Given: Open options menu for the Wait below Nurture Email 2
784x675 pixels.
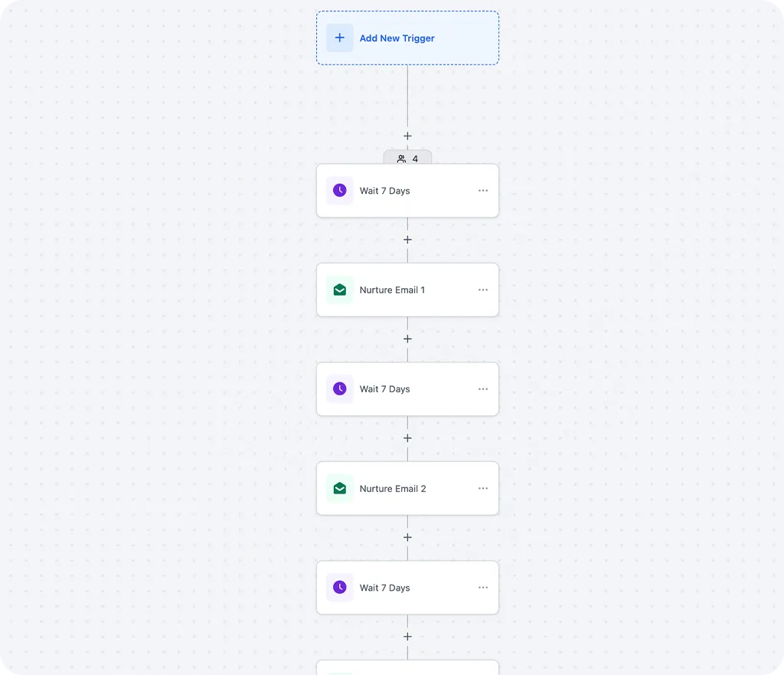Looking at the screenshot, I should coord(483,588).
